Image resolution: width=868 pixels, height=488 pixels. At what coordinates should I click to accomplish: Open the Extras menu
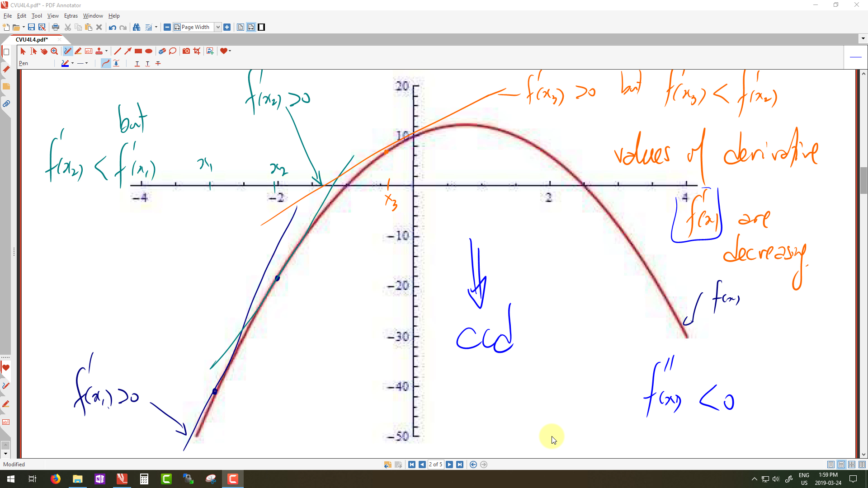(x=71, y=16)
